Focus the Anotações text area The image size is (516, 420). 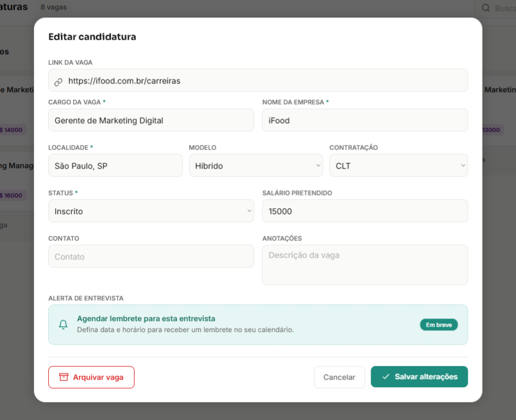click(365, 265)
